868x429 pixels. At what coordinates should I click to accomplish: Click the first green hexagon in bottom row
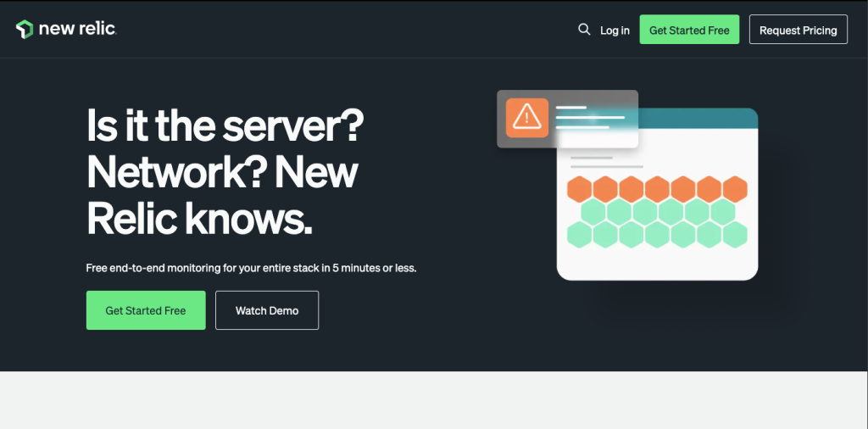pos(580,233)
